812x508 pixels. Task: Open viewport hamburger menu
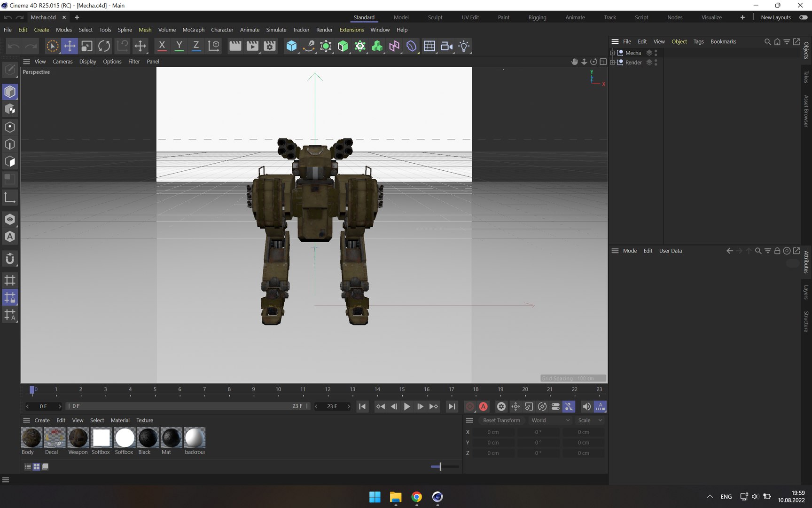(x=26, y=62)
